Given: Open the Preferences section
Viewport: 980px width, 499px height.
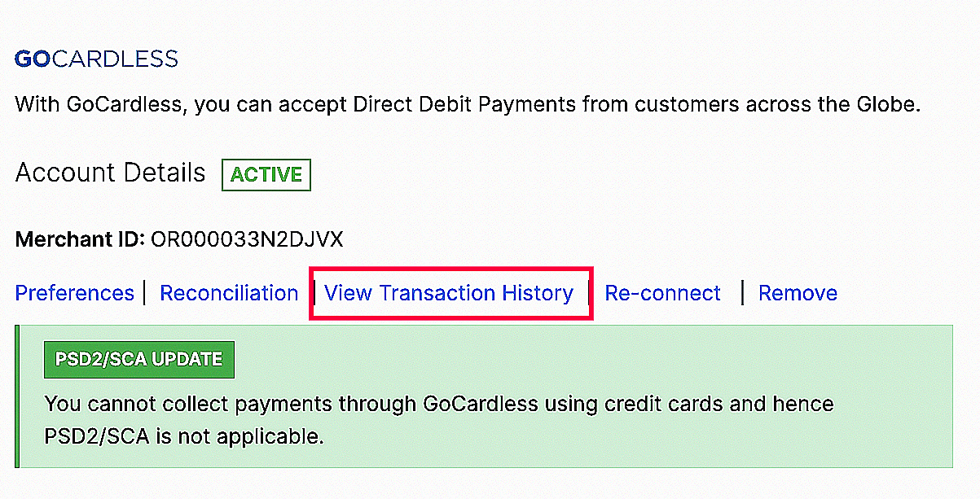Looking at the screenshot, I should coord(74,292).
